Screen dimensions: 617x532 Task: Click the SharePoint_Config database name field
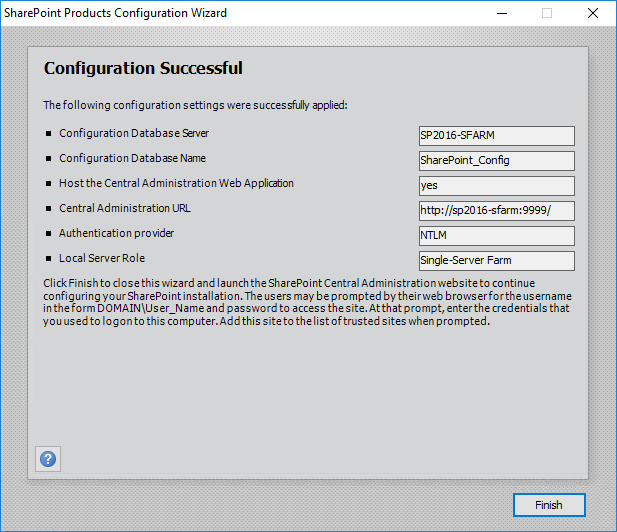point(497,161)
